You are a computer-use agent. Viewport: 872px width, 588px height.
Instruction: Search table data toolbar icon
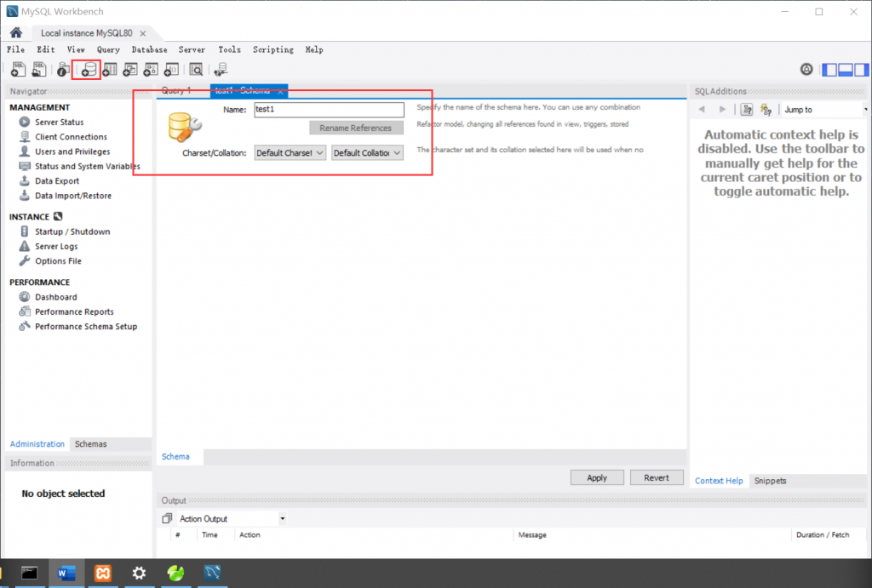196,70
